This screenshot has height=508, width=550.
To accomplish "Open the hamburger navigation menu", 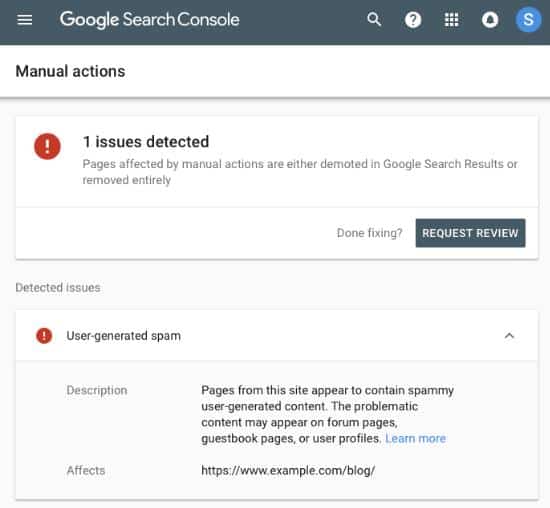I will (x=25, y=20).
